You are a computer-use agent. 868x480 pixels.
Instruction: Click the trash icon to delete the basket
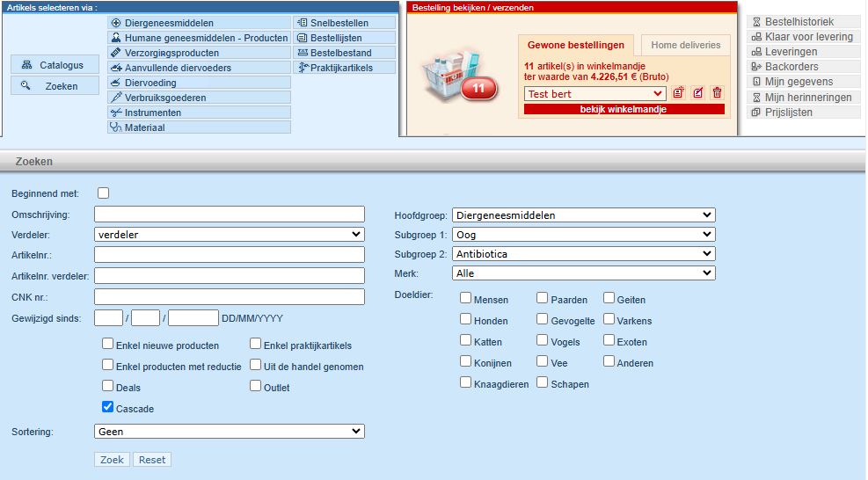[717, 93]
